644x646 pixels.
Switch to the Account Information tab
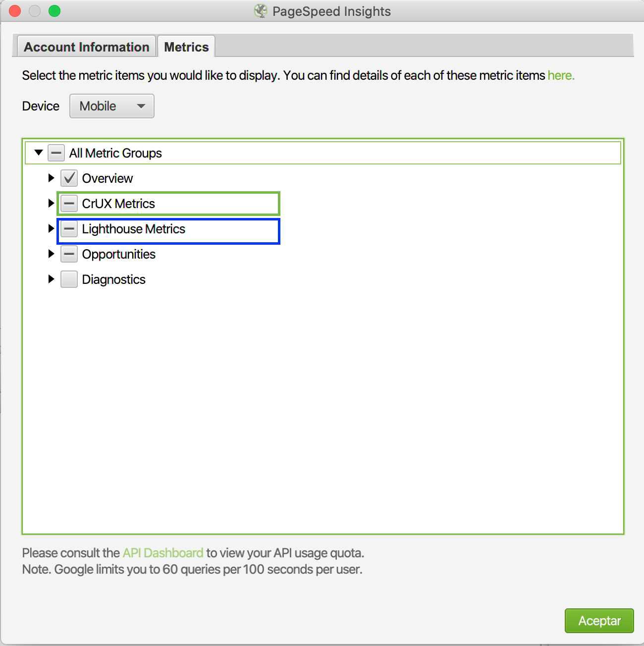87,47
